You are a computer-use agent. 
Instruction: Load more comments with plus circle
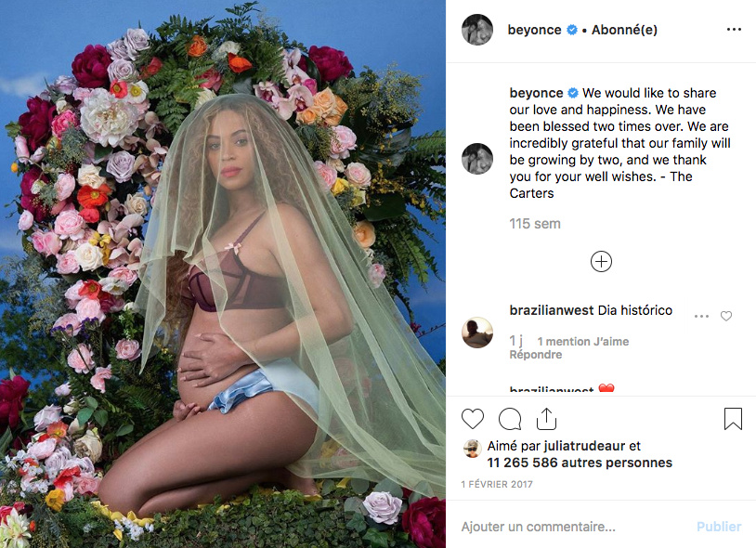tap(601, 261)
